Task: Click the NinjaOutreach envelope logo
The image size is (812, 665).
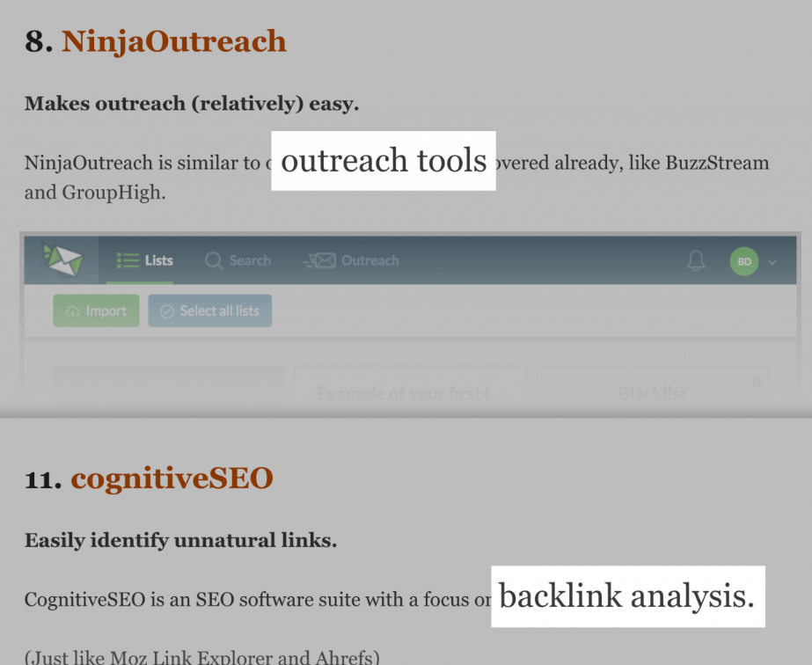Action: click(x=62, y=259)
